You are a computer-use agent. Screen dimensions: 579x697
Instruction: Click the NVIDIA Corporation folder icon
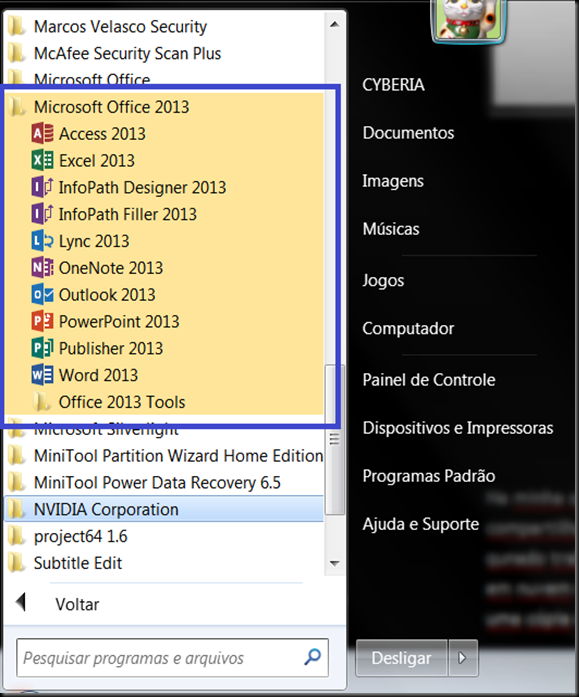pyautogui.click(x=17, y=509)
